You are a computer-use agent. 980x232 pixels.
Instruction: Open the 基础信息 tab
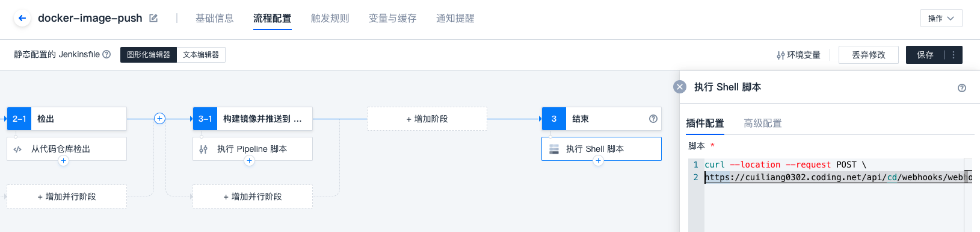pos(214,18)
